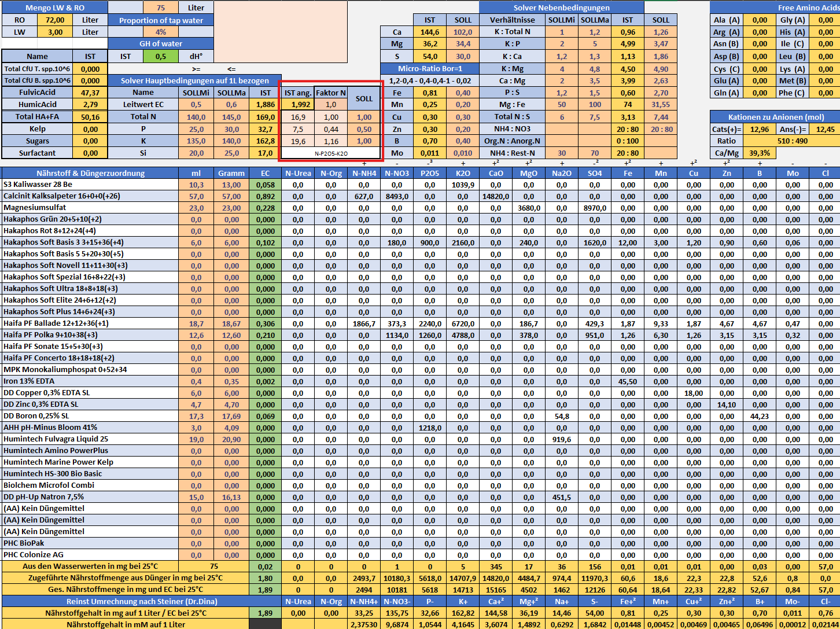Select DD Boron 0,25% SL B value 44,23
The width and height of the screenshot is (840, 629).
point(759,416)
